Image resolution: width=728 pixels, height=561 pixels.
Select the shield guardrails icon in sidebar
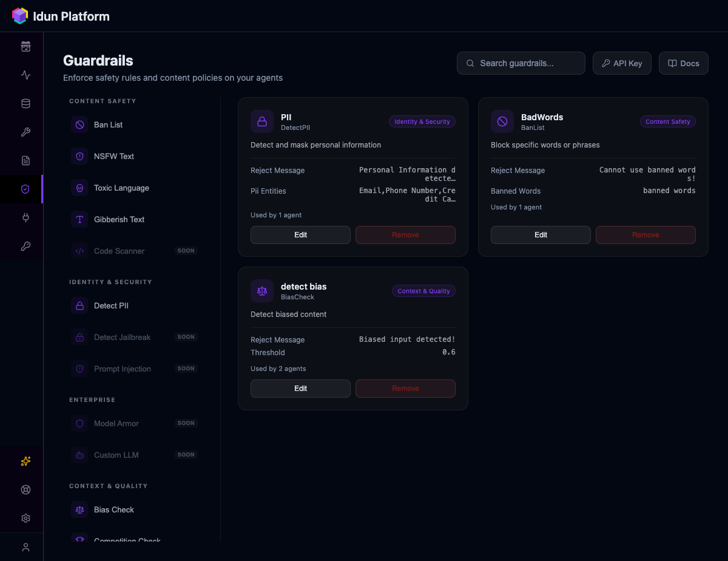coord(25,189)
